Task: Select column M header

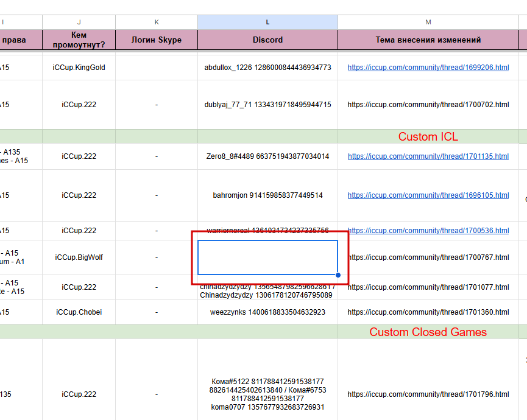Action: click(428, 22)
